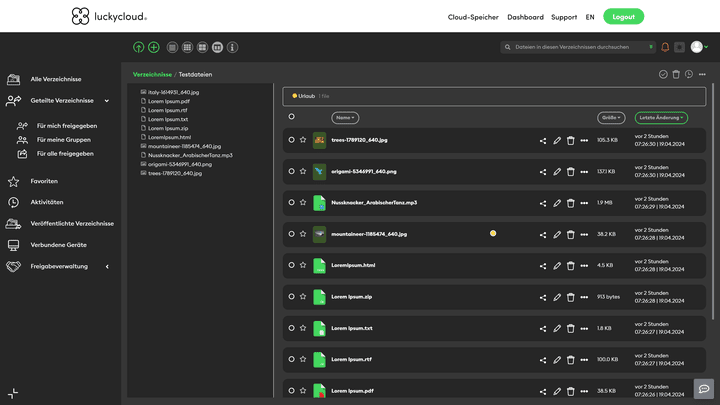The width and height of the screenshot is (720, 405).
Task: Collapse fullscreen with bottom-left arrows icon
Action: pos(13,393)
